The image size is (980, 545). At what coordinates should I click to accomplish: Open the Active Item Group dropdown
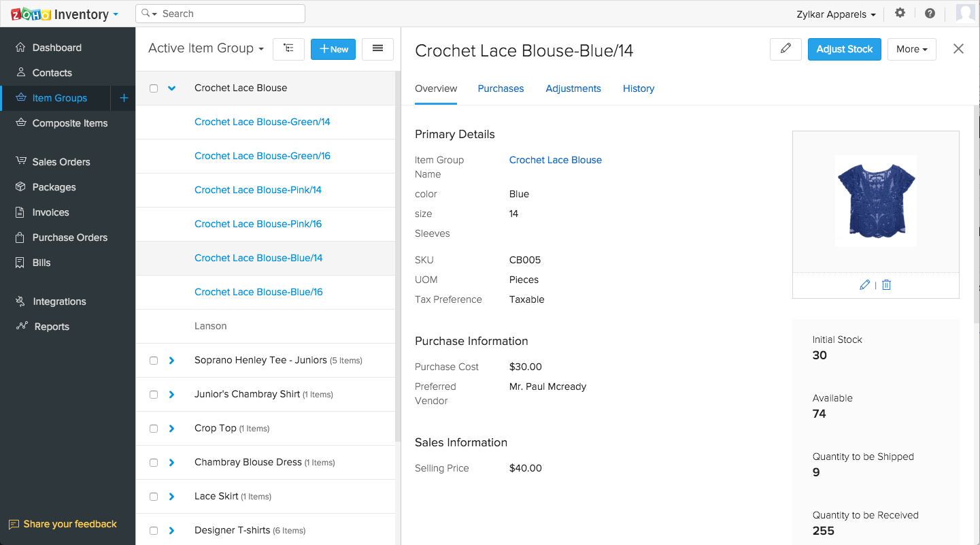click(x=205, y=48)
